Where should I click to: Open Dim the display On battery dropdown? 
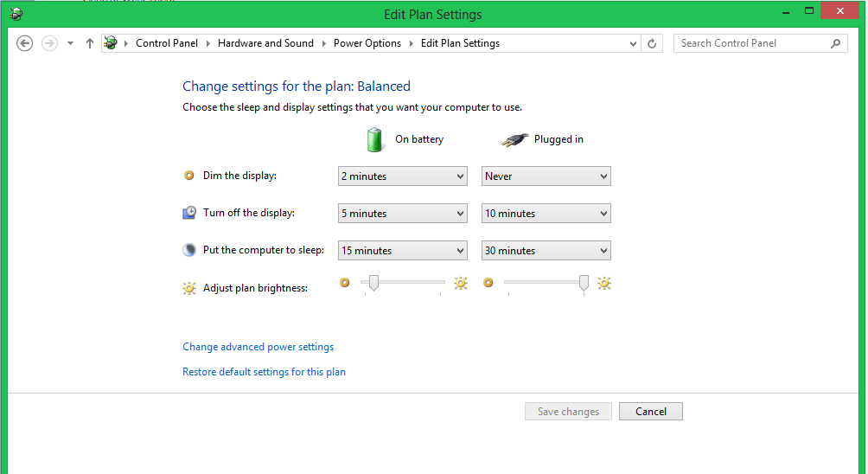(402, 176)
